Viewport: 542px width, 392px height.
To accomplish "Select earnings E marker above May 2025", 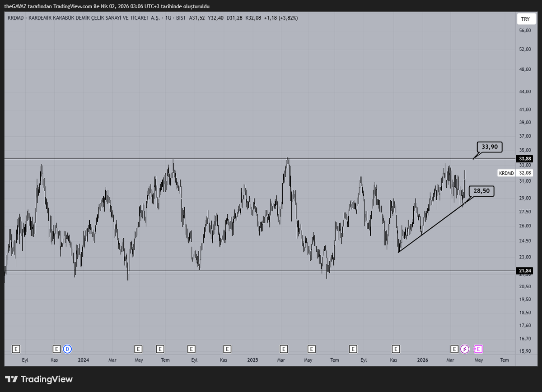I will pos(311,349).
